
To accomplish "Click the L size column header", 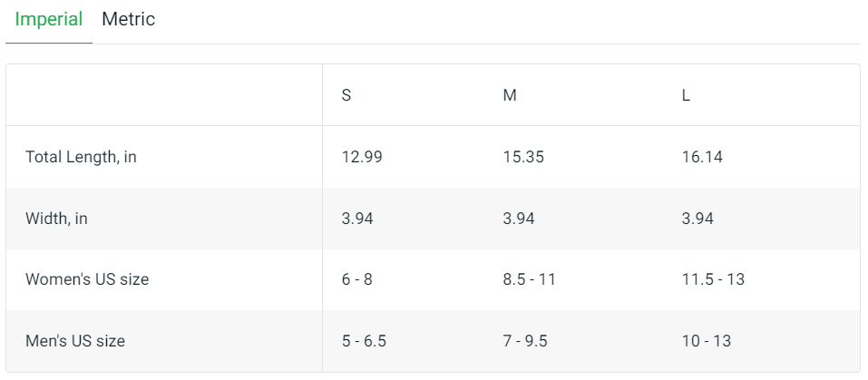I will click(x=686, y=95).
